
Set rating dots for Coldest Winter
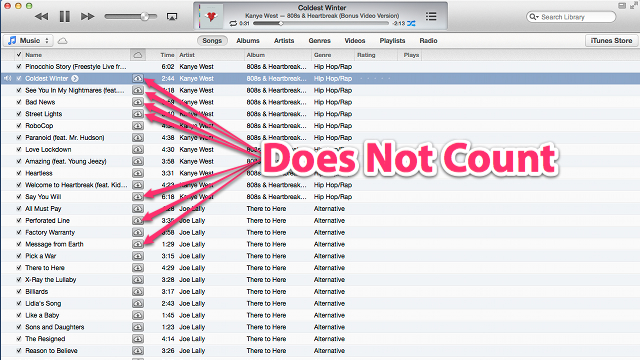(x=376, y=78)
